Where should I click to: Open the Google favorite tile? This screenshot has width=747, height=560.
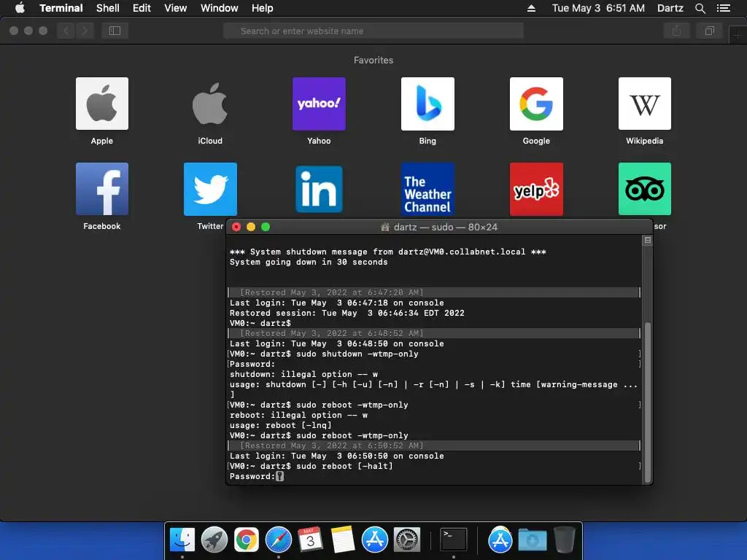pos(536,104)
